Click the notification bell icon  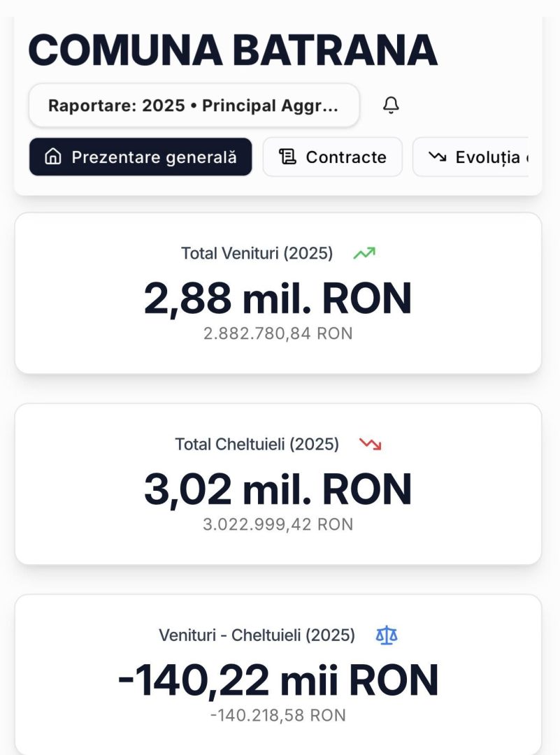pos(392,106)
